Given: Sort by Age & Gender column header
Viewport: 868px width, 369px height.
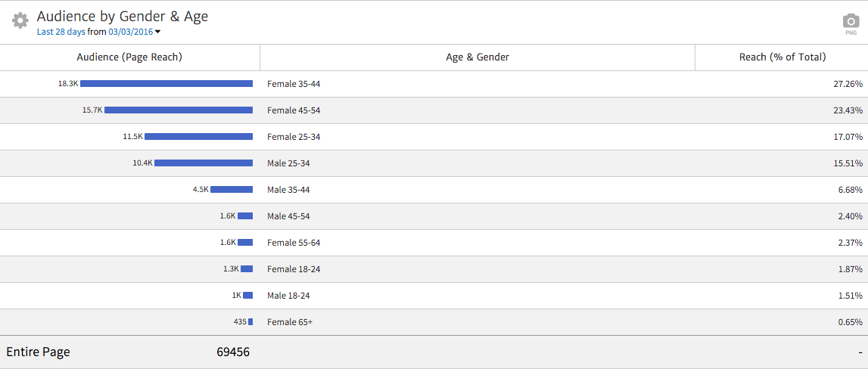Looking at the screenshot, I should tap(477, 57).
